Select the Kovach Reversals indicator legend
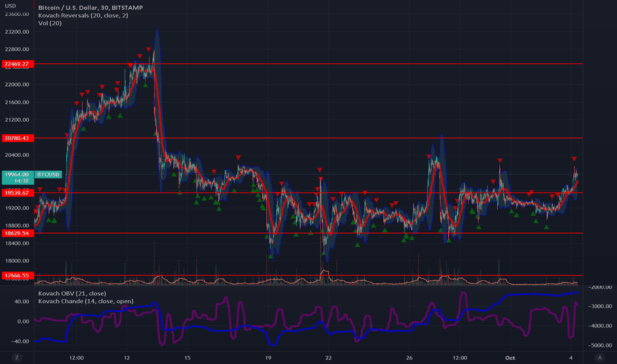This screenshot has width=617, height=364. (83, 15)
